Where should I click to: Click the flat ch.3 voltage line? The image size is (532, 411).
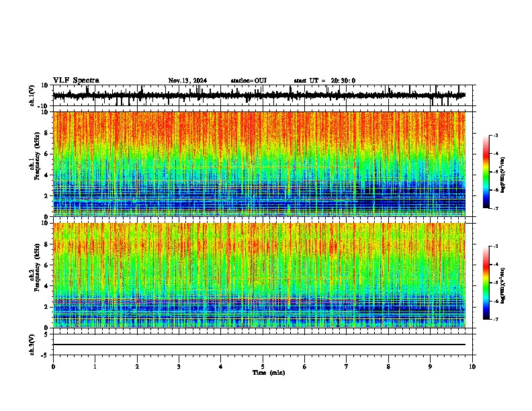coord(259,345)
